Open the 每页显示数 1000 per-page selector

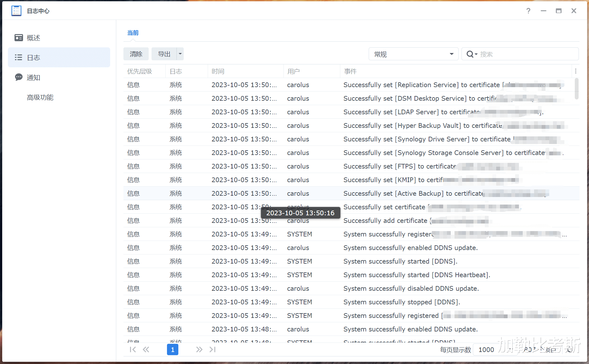click(x=495, y=349)
